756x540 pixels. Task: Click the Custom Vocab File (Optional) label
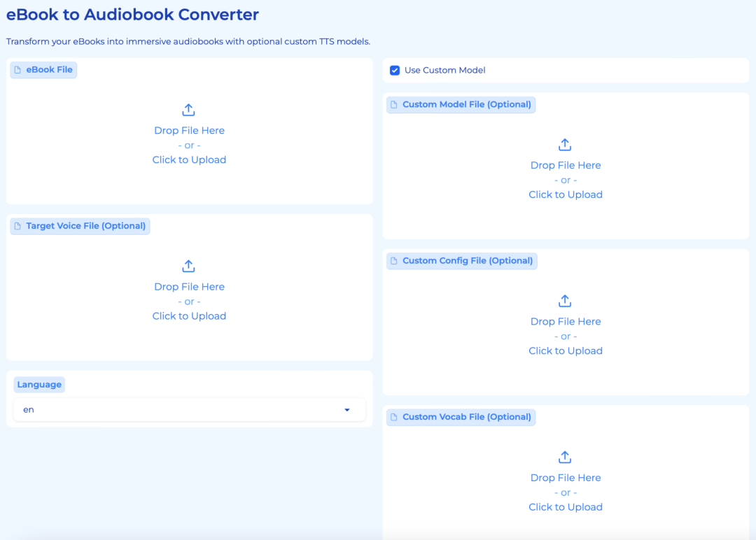point(466,417)
